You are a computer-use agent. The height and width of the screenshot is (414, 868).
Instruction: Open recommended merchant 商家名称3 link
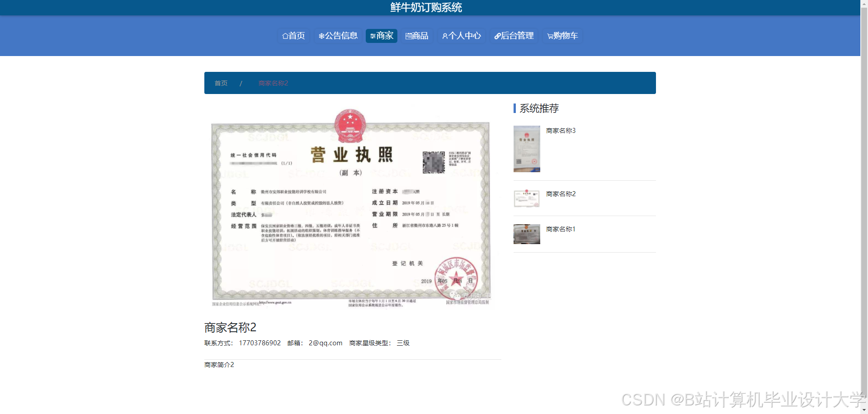561,131
